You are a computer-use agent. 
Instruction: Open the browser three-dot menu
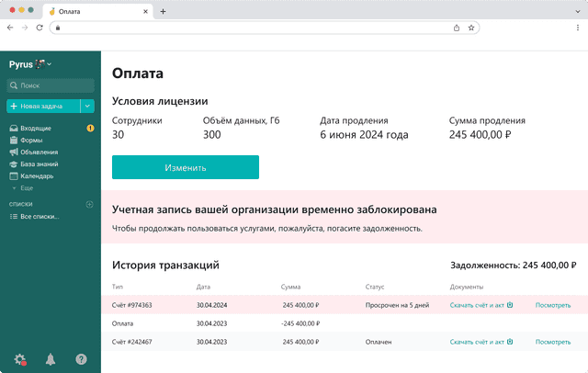pyautogui.click(x=578, y=28)
